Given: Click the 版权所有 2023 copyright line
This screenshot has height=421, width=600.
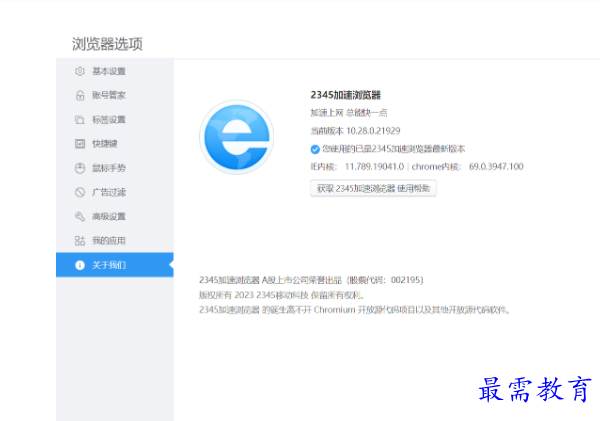Looking at the screenshot, I should (x=281, y=295).
